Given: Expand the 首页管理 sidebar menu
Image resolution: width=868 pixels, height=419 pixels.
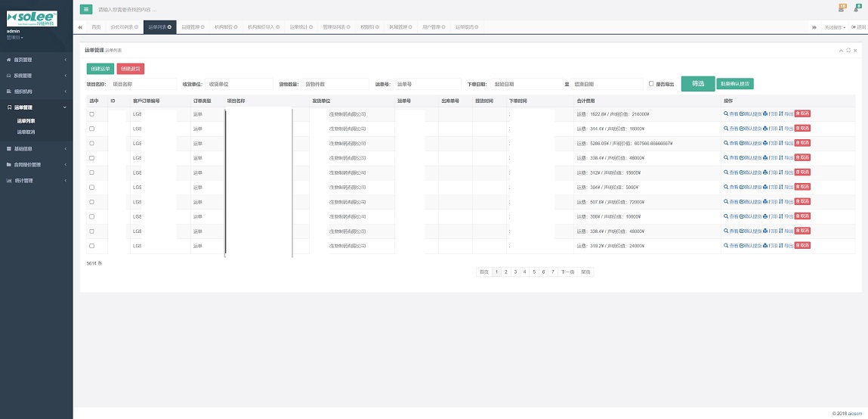Looking at the screenshot, I should (36, 60).
